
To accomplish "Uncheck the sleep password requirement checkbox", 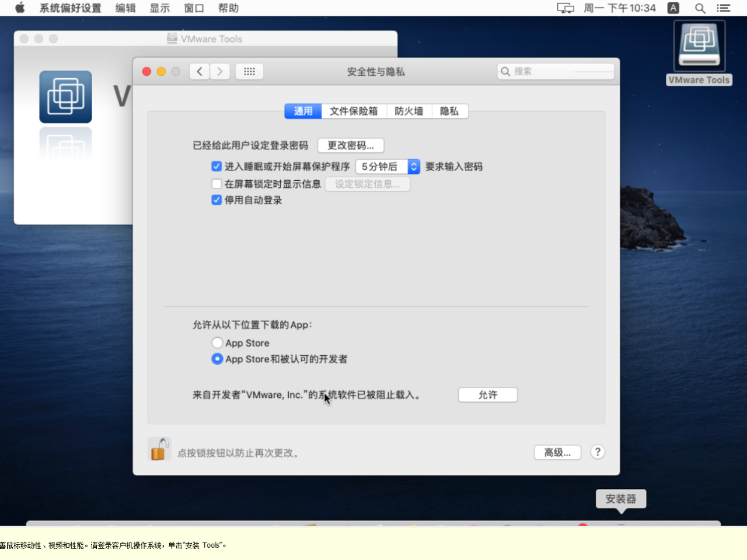I will (217, 166).
